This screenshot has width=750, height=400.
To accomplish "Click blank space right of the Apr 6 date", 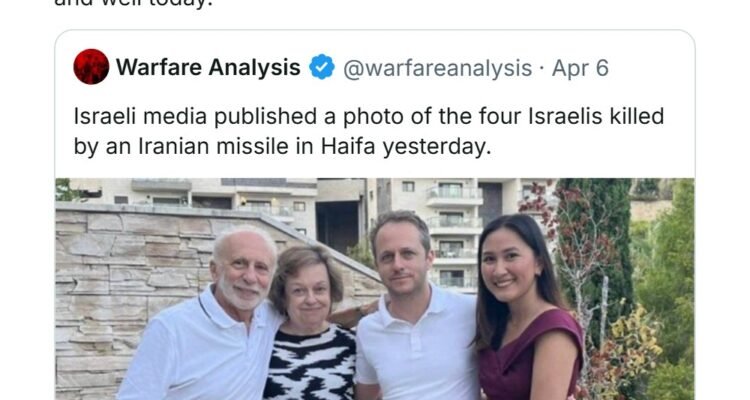I will pos(650,68).
